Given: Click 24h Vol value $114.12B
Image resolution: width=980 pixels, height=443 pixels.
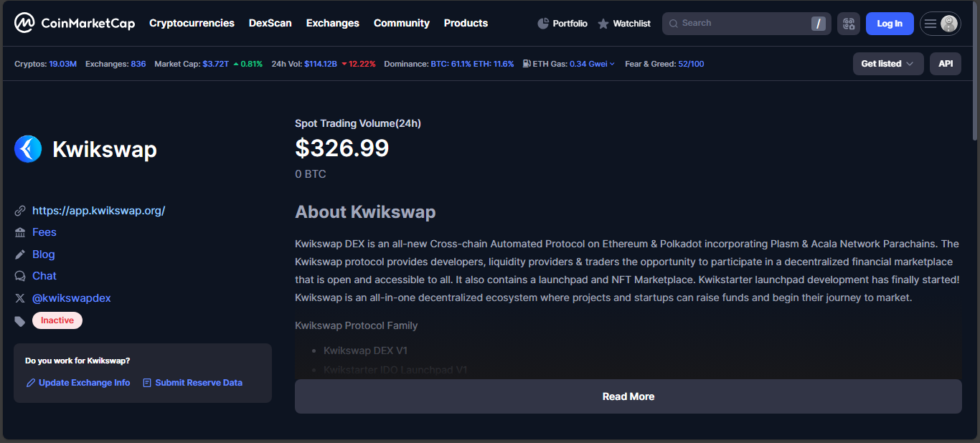Looking at the screenshot, I should coord(321,64).
